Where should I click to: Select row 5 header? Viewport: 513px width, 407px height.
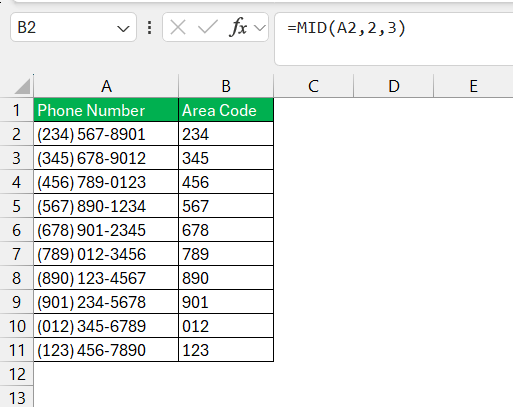17,206
